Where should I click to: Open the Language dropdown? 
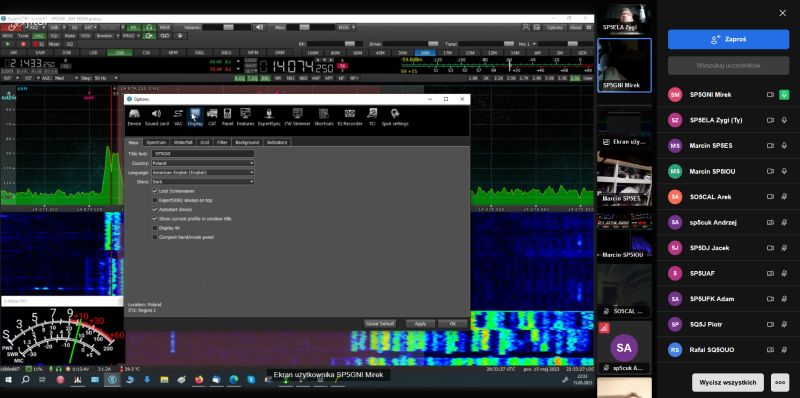(203, 172)
